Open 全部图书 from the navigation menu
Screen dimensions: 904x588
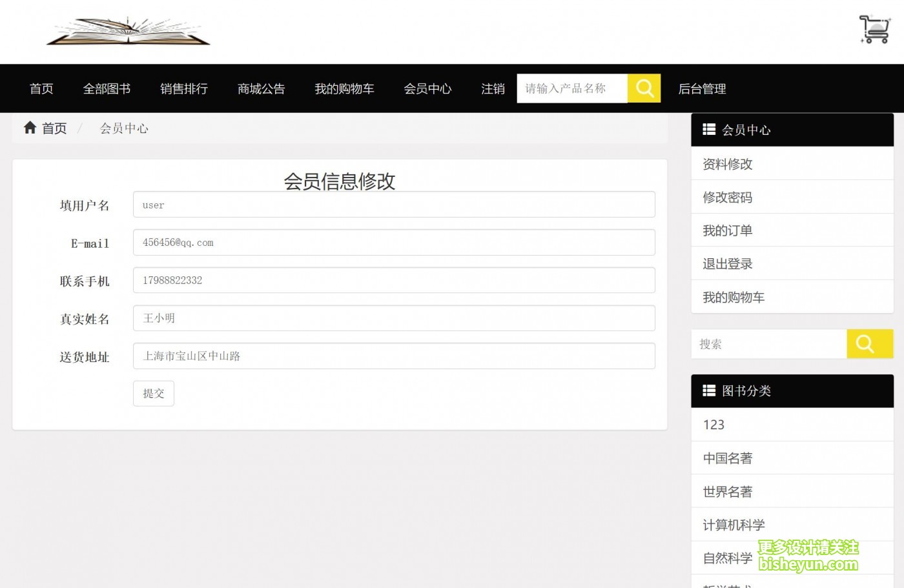(107, 88)
